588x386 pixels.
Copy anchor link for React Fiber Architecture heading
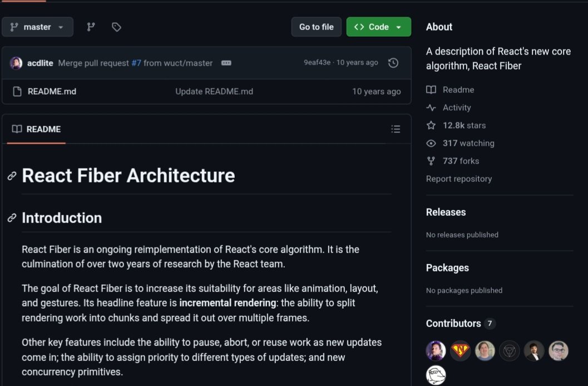click(x=12, y=176)
